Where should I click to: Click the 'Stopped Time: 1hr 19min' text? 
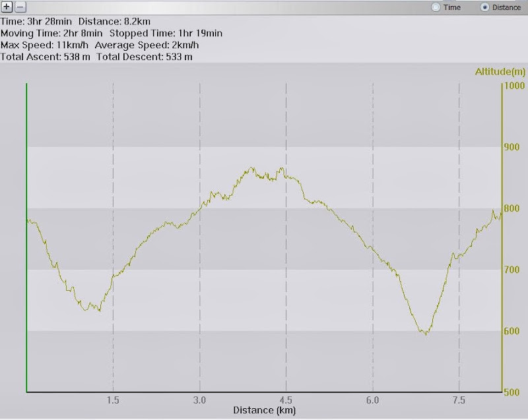(x=166, y=33)
